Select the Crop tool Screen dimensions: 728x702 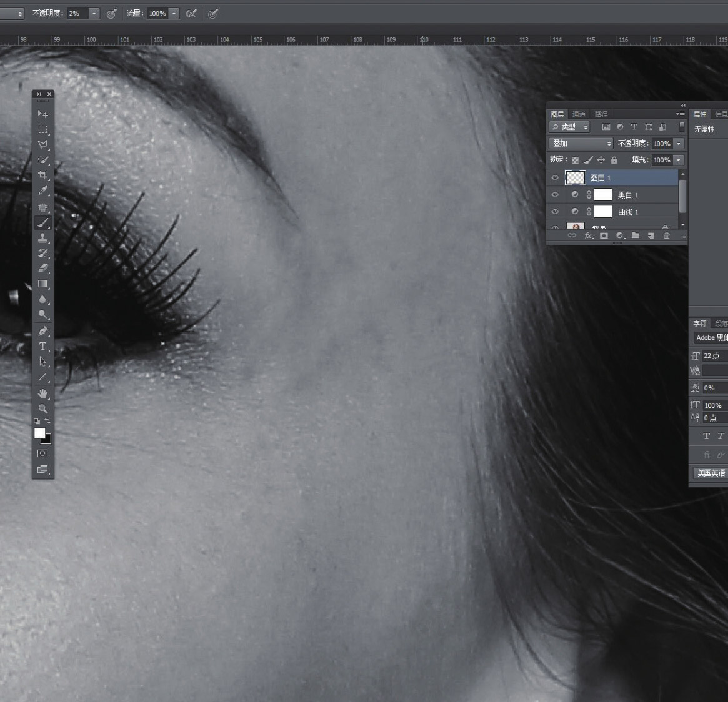42,175
